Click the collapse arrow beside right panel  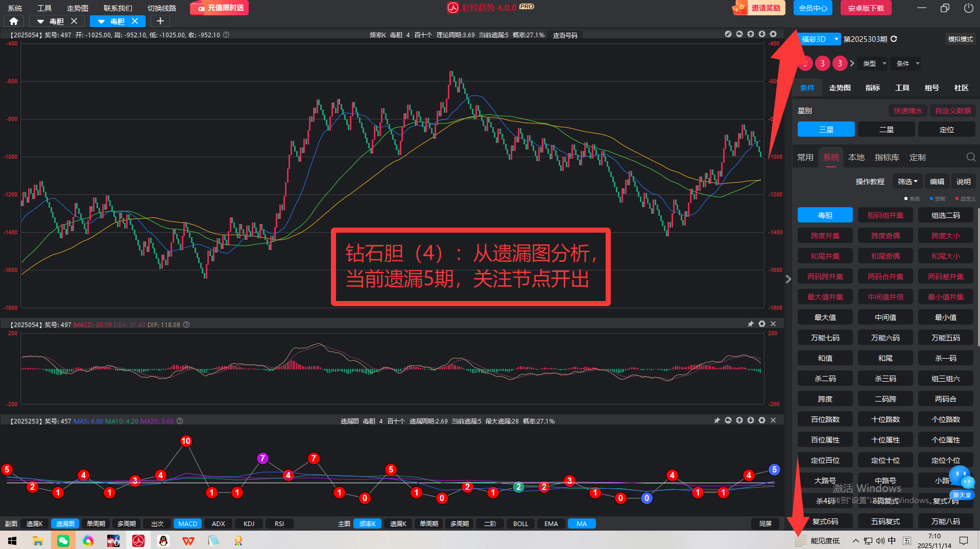788,279
